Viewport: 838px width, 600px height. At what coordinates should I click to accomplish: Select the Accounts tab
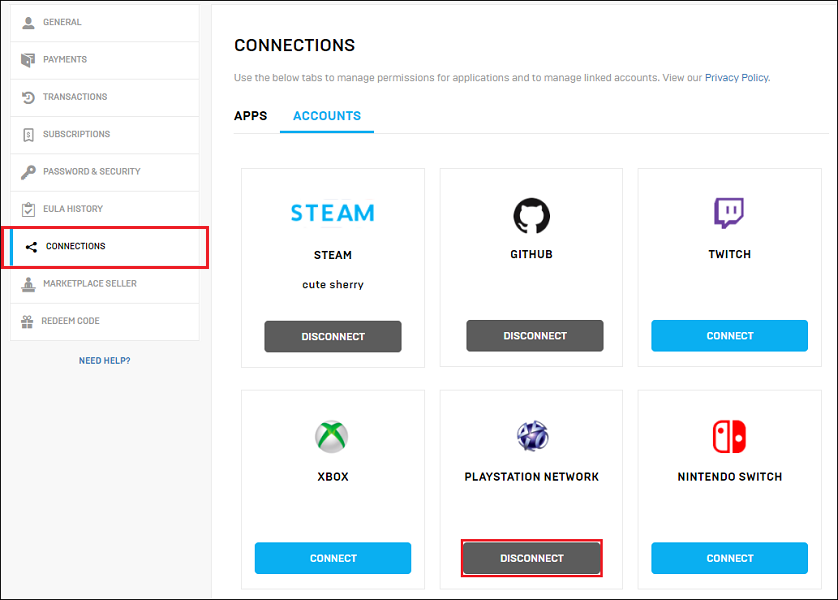[x=327, y=116]
